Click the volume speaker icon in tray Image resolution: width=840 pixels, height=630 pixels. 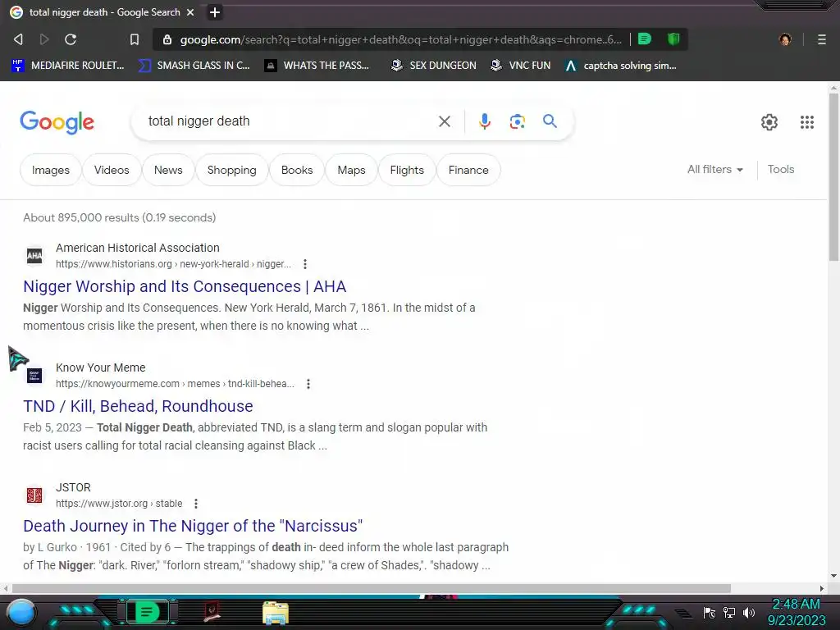pos(749,612)
